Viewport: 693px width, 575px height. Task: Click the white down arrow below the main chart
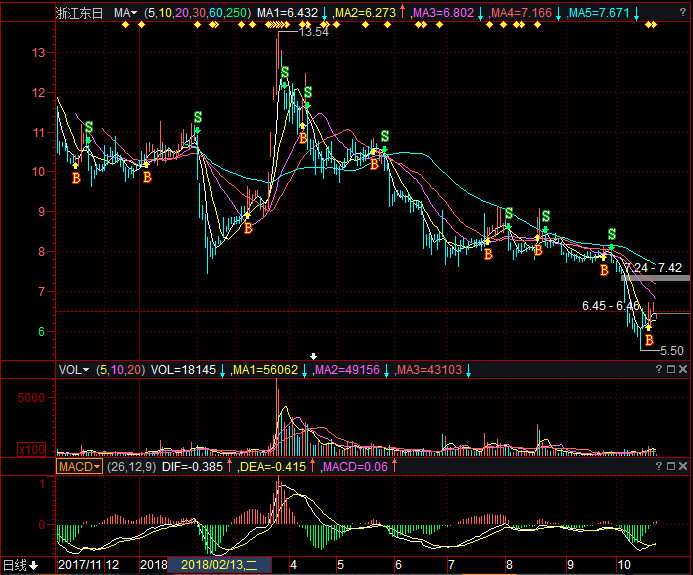(313, 356)
